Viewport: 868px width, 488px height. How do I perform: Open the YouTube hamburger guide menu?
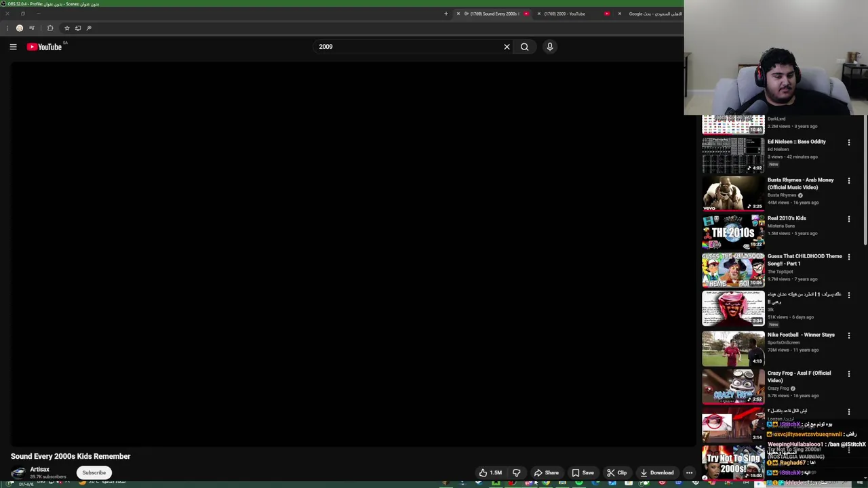13,47
